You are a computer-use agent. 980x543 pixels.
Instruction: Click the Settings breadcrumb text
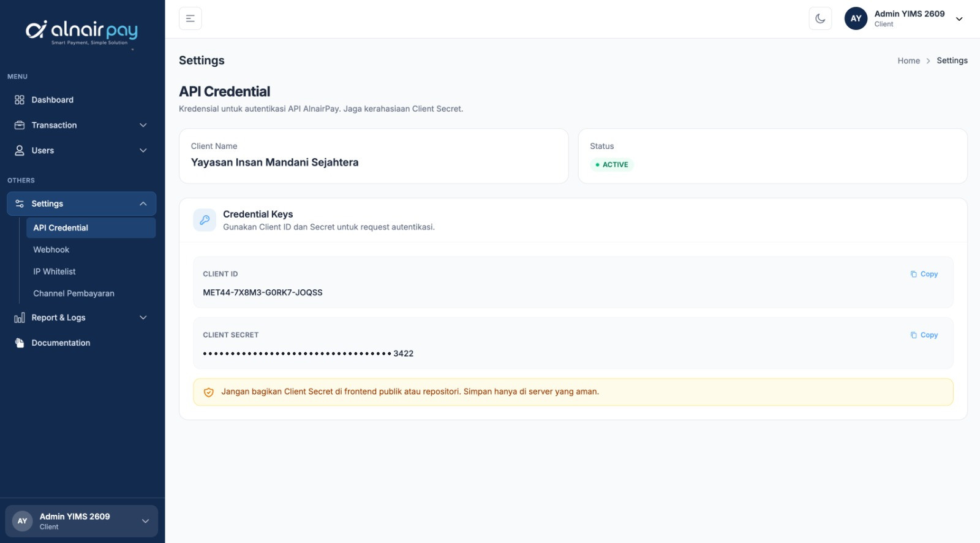pos(952,61)
